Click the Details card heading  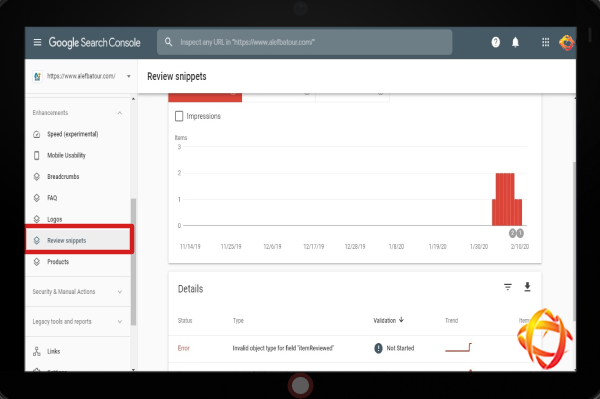pos(191,289)
